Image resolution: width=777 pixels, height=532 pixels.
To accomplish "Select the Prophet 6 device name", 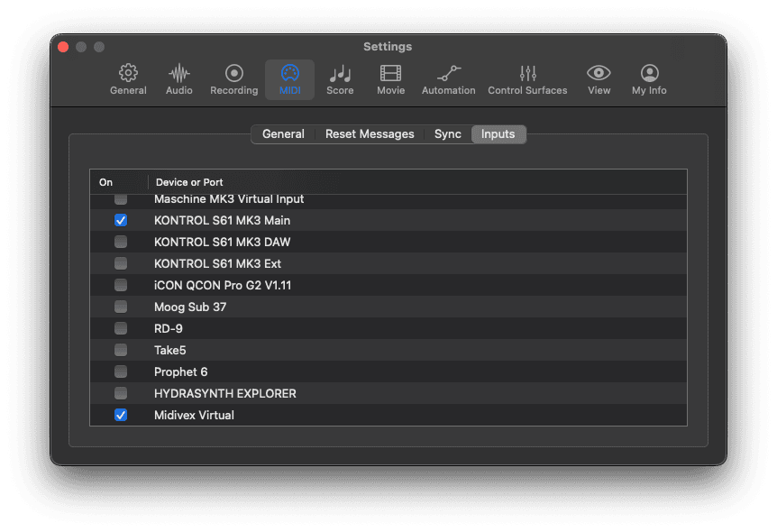I will (x=181, y=371).
